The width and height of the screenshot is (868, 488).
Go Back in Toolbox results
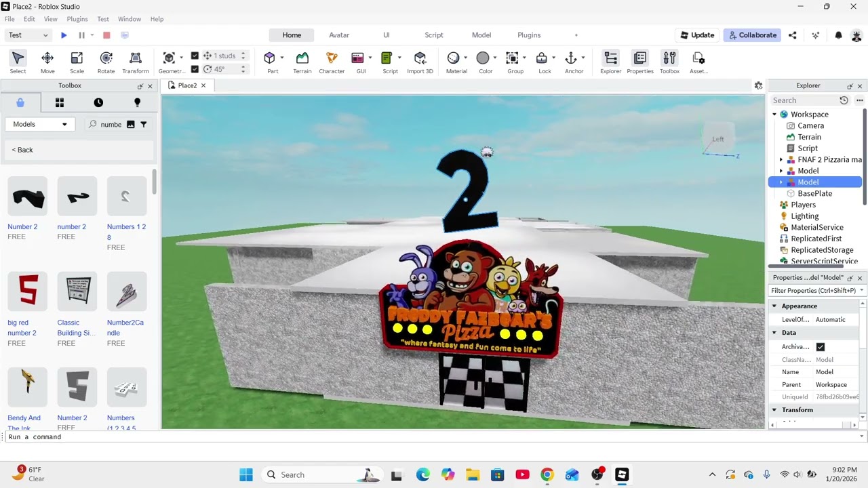click(x=22, y=150)
